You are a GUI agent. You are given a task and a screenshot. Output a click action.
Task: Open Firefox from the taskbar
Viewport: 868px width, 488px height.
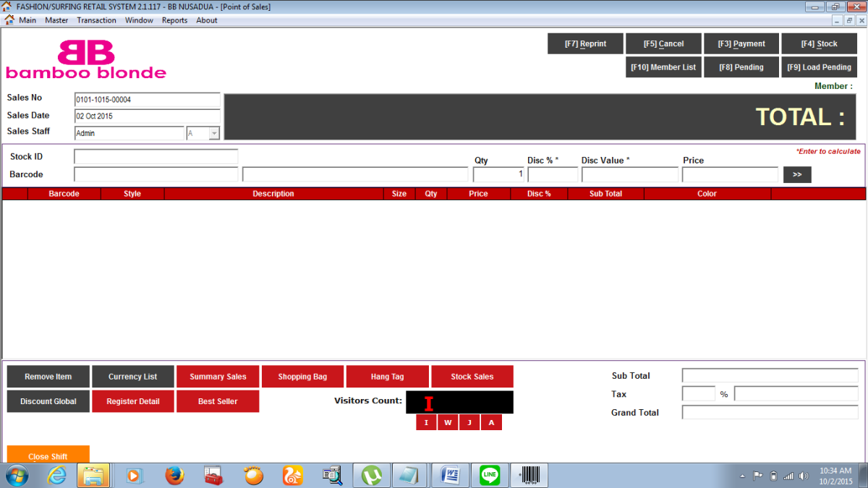pos(174,475)
